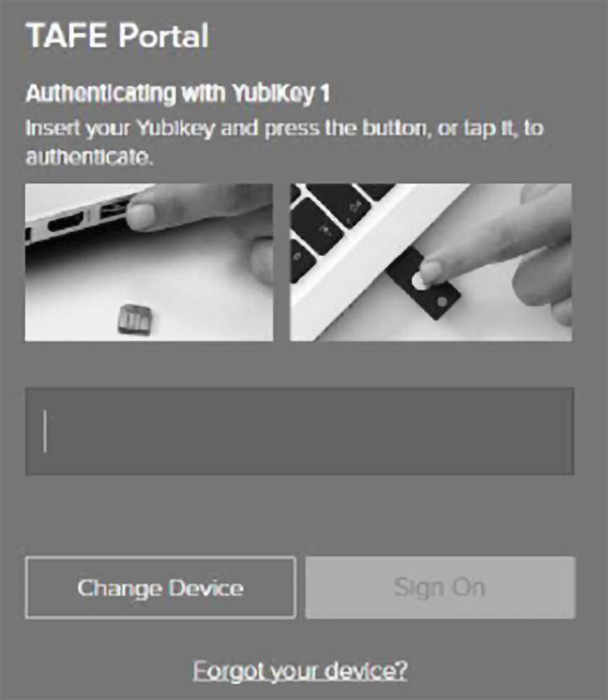
Task: Click the TAFE Portal title
Action: point(117,35)
